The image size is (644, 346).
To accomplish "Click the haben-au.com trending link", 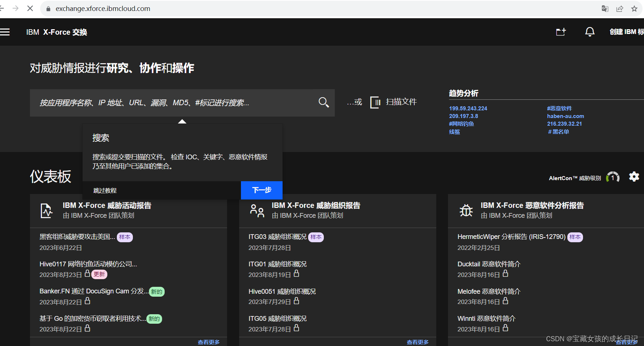I will (566, 116).
